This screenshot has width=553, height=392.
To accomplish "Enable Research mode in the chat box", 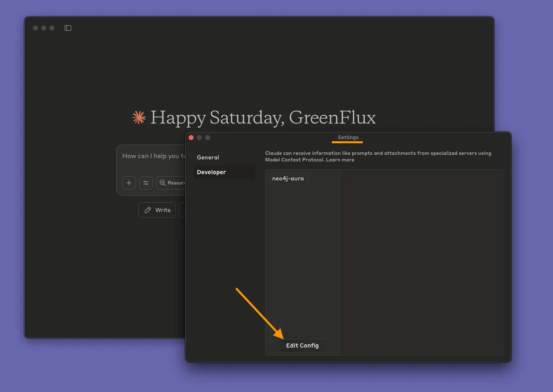I will coord(172,183).
